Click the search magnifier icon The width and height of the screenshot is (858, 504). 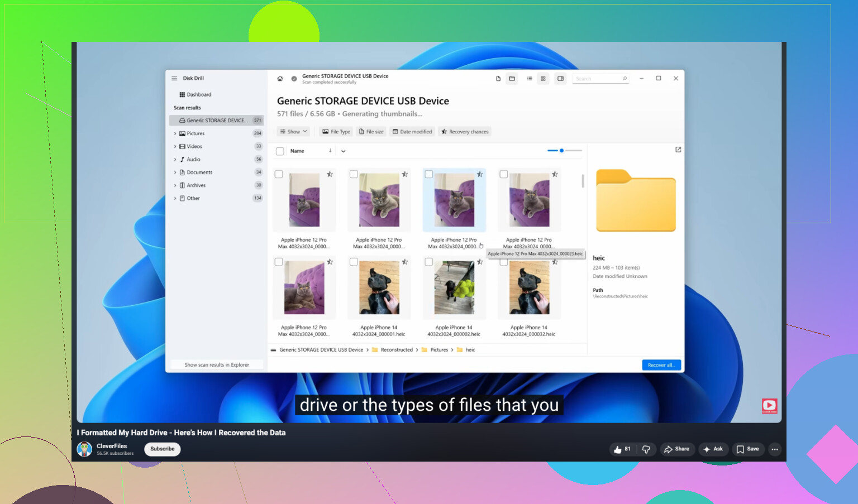tap(625, 79)
